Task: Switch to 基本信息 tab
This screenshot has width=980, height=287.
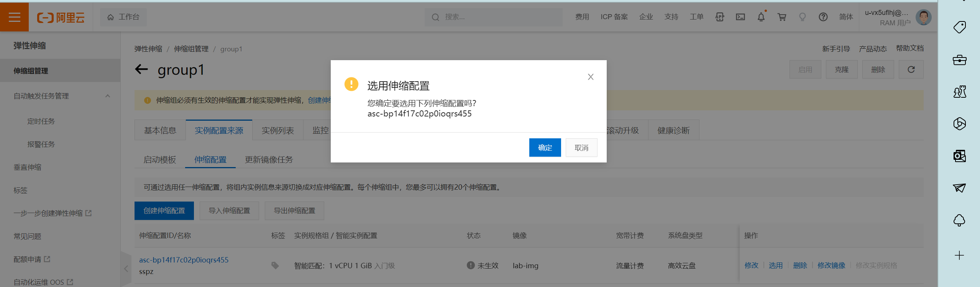Action: [160, 130]
